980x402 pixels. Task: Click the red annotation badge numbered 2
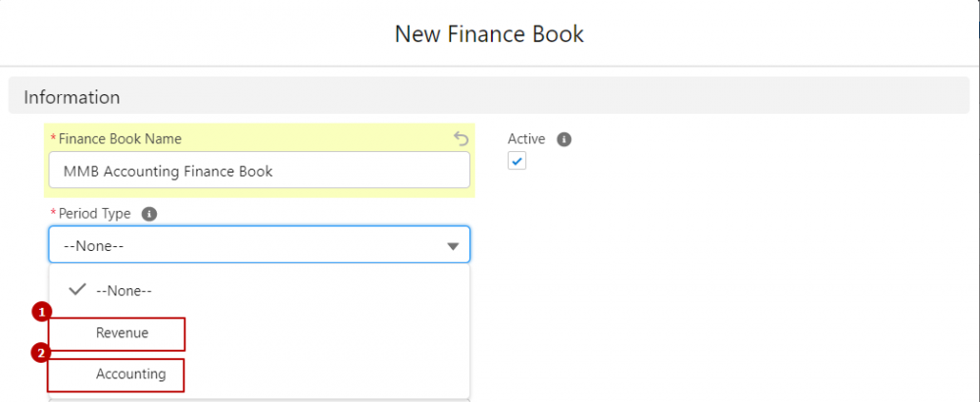point(41,354)
